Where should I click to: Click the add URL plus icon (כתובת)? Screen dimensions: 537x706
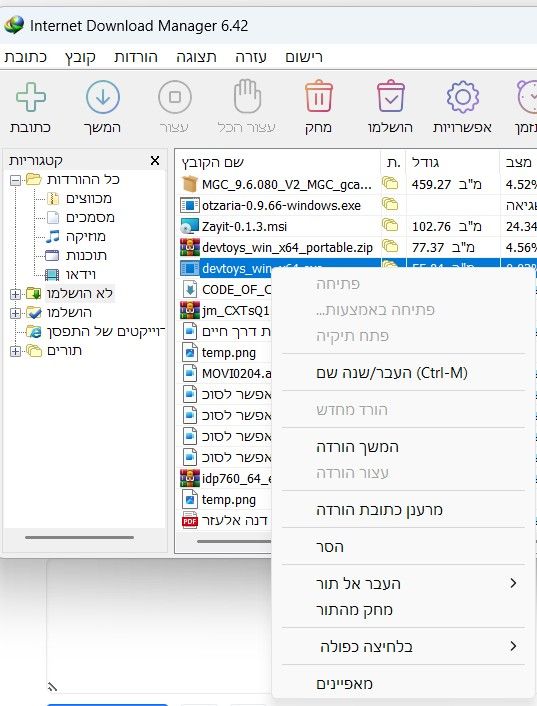click(31, 97)
